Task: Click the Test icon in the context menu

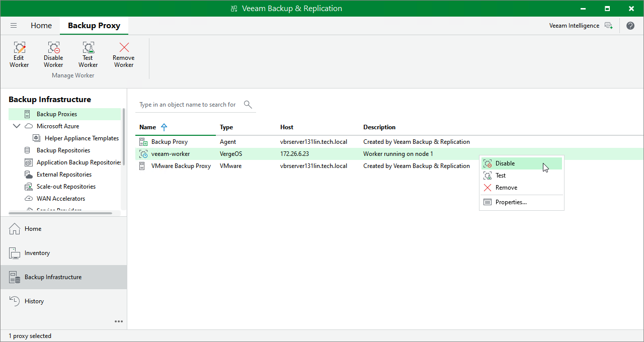Action: (x=488, y=176)
